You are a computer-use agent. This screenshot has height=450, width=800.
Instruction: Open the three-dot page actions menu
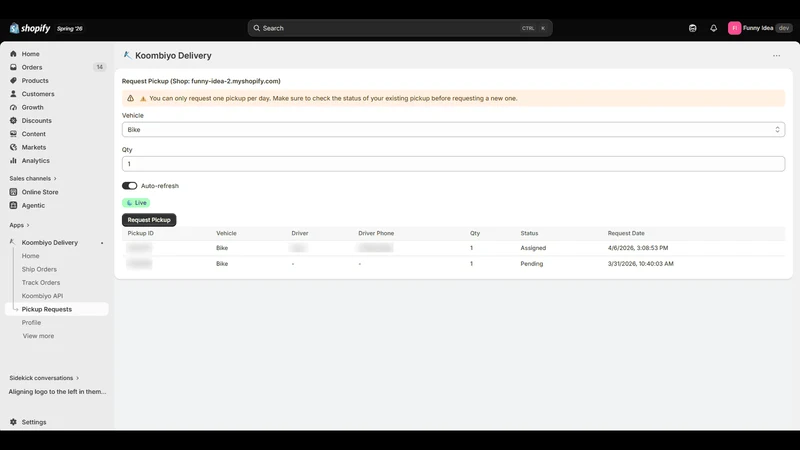[x=776, y=56]
